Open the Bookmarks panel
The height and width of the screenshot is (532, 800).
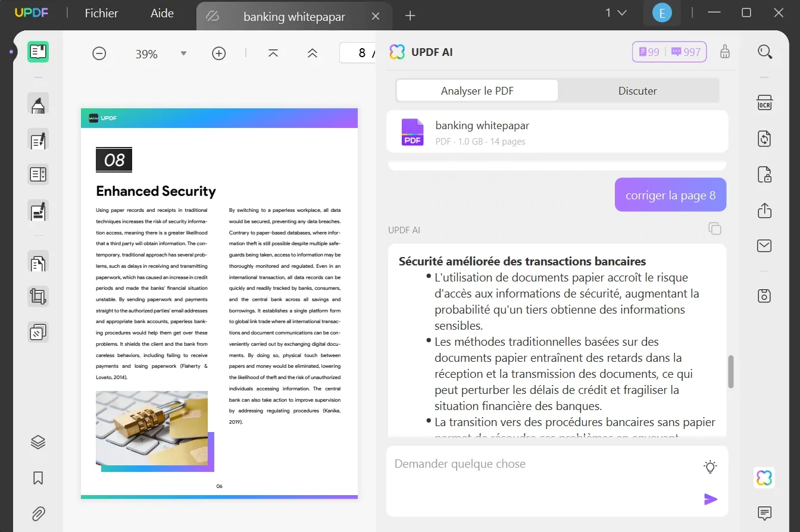click(38, 478)
